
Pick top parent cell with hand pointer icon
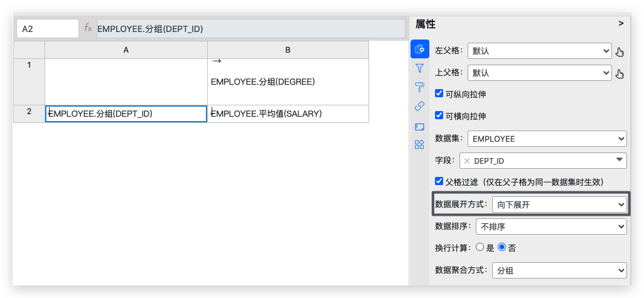click(x=620, y=74)
